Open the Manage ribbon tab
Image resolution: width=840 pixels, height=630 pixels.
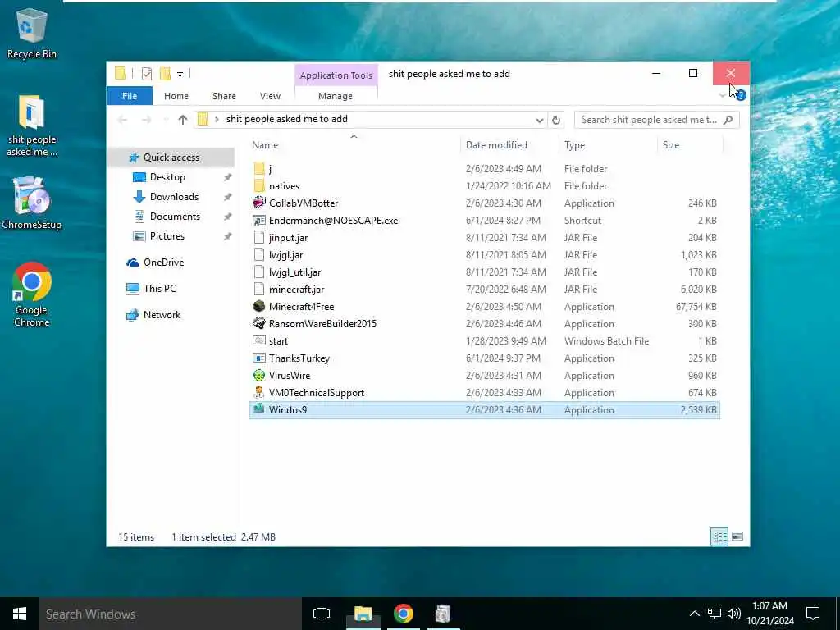[x=336, y=96]
